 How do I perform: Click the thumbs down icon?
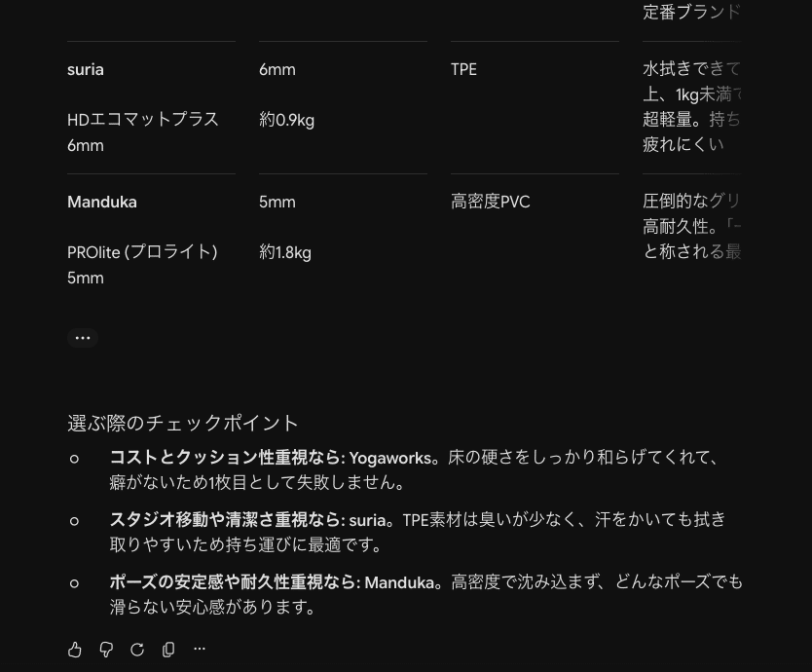106,650
